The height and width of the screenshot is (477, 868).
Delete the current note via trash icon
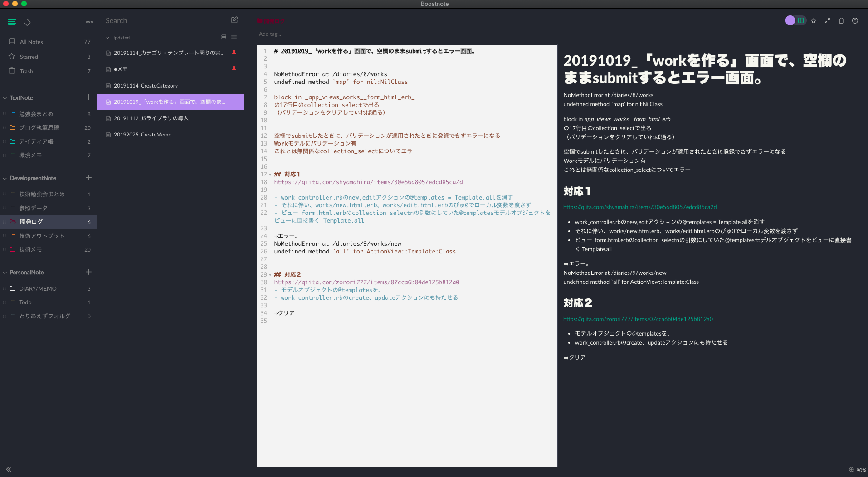841,21
